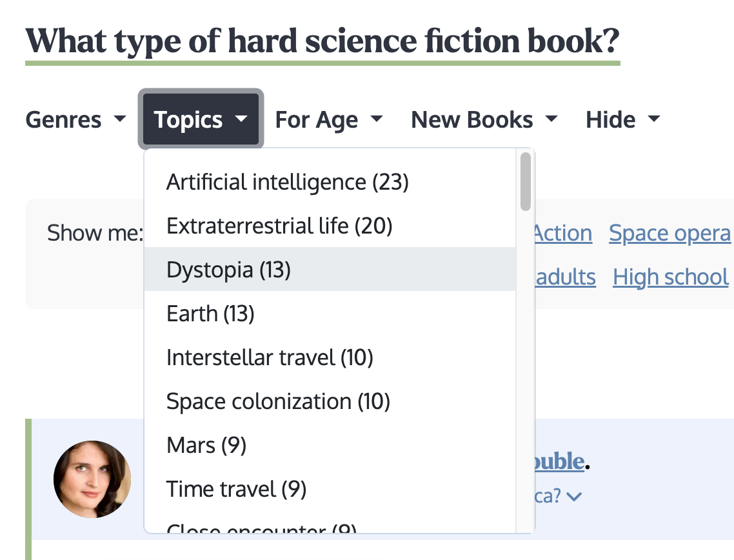Click the adults age link
This screenshot has height=560, width=734.
[566, 277]
